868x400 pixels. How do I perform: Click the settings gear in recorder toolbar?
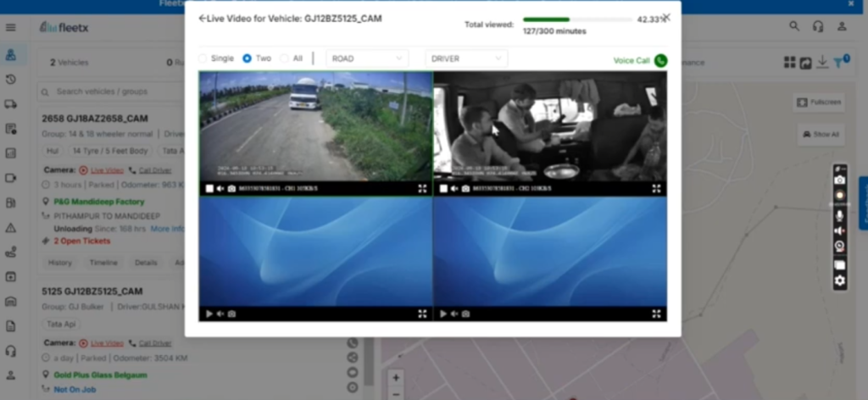pyautogui.click(x=840, y=281)
